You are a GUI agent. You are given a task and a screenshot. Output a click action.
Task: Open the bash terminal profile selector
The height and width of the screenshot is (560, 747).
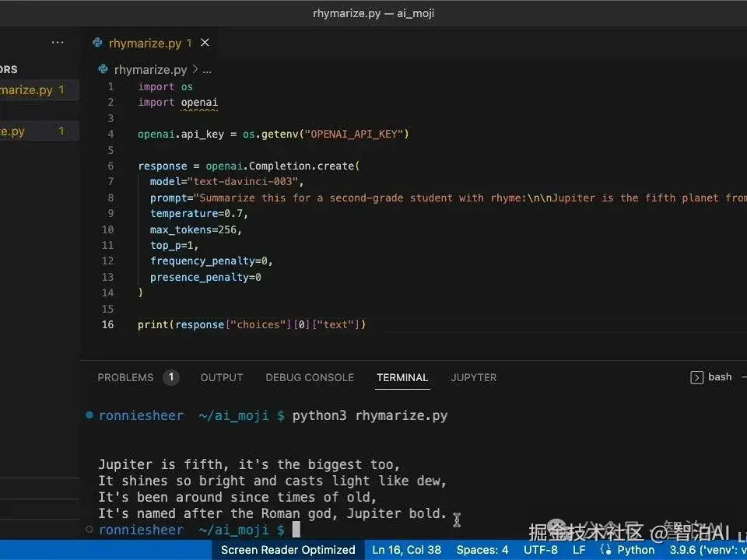click(x=720, y=377)
